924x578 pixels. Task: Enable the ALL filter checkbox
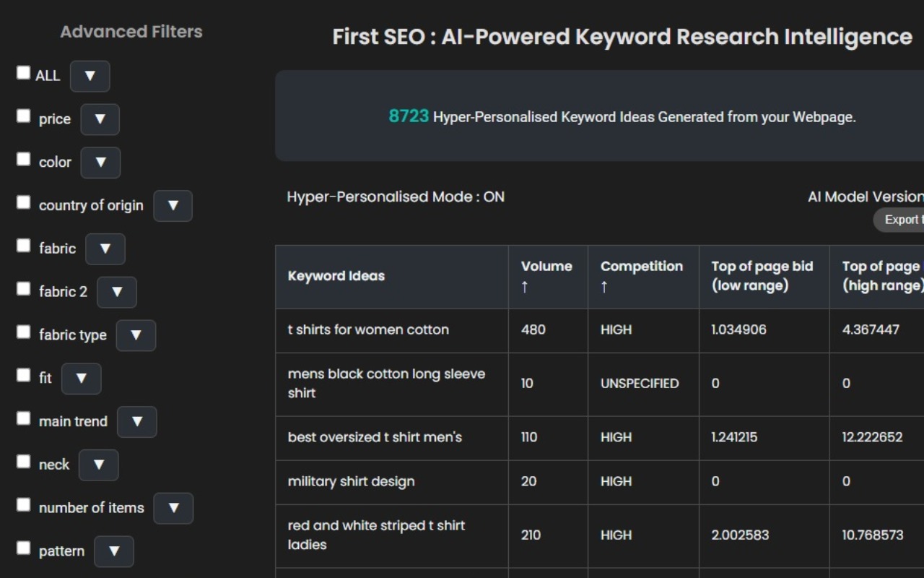click(23, 72)
